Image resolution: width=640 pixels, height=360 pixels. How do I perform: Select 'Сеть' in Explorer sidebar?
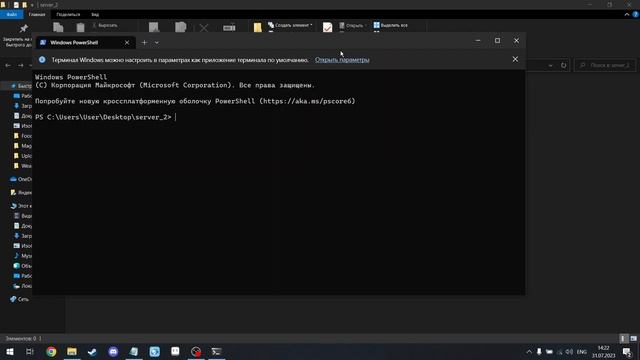click(x=20, y=299)
